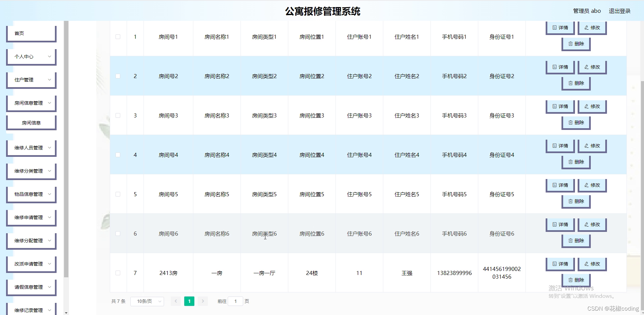This screenshot has width=644, height=315.
Task: Open the 首页 menu item
Action: pyautogui.click(x=31, y=33)
